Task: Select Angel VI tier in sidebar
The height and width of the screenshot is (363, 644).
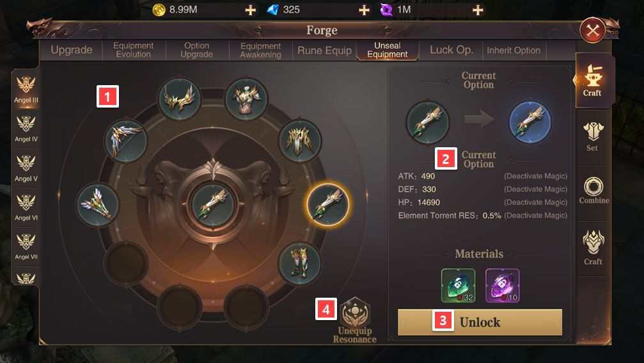Action: (x=26, y=207)
